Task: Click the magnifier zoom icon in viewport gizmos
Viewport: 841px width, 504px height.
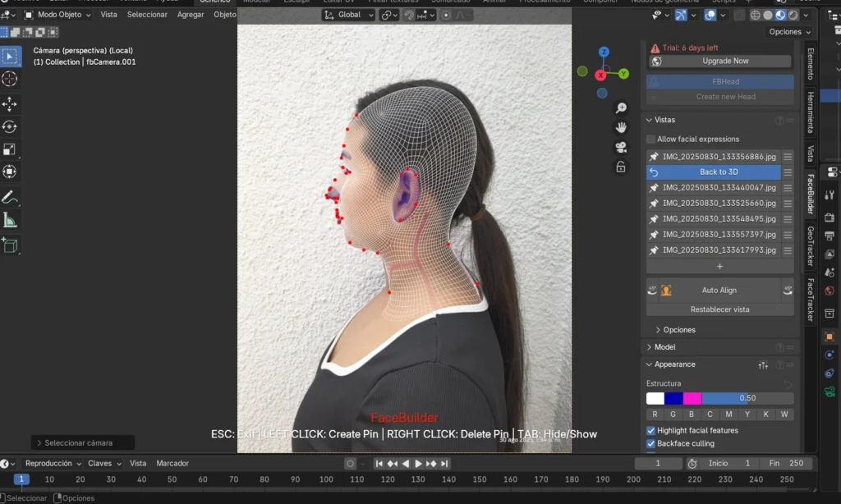Action: pyautogui.click(x=621, y=108)
